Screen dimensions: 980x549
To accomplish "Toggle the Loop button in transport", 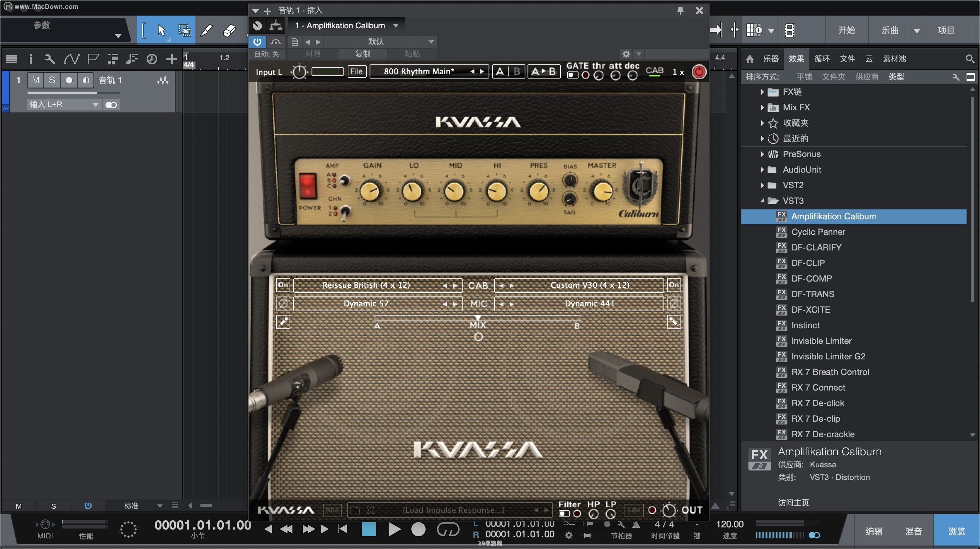I will click(x=448, y=529).
